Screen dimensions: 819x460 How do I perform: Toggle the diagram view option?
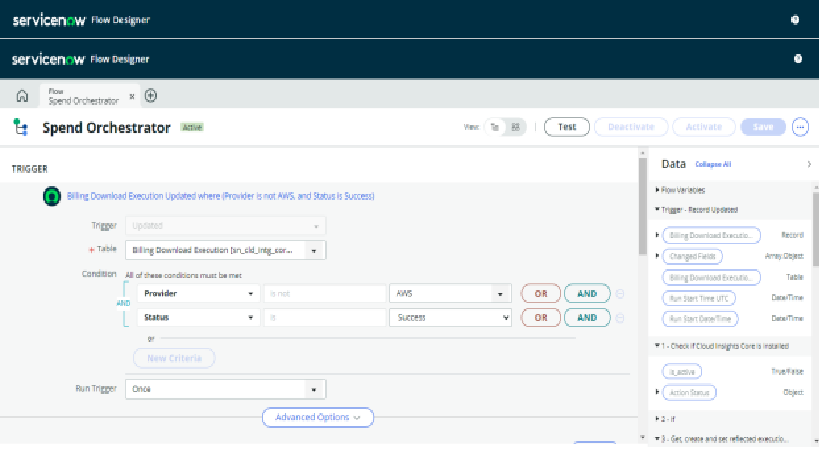pyautogui.click(x=516, y=127)
